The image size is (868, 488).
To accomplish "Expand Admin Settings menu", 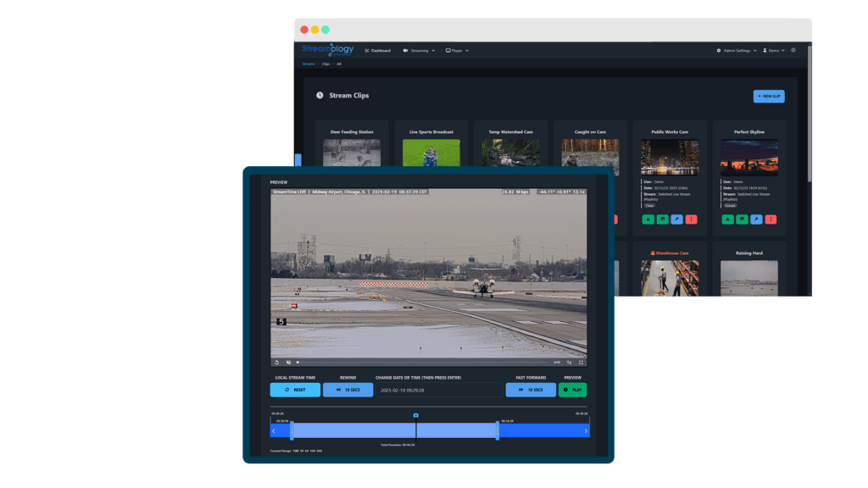I will pos(737,51).
